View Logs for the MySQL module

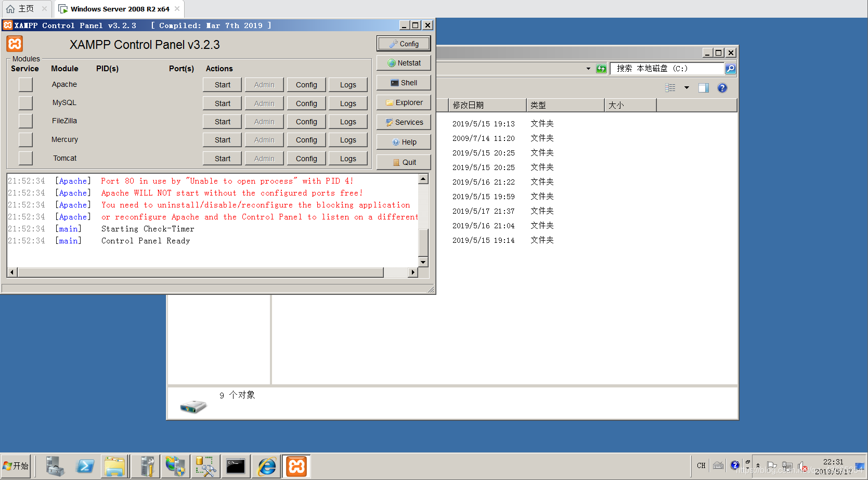(x=348, y=103)
